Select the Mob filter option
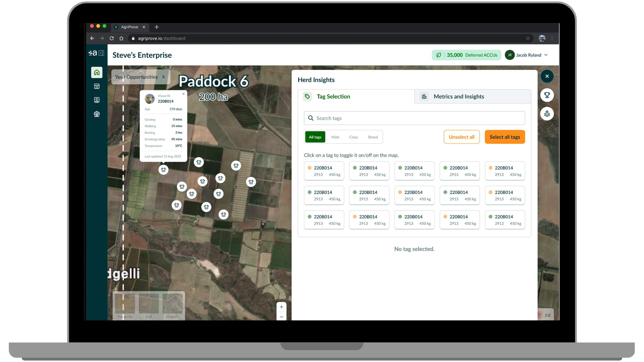Viewport: 644px width, 362px height. point(335,137)
